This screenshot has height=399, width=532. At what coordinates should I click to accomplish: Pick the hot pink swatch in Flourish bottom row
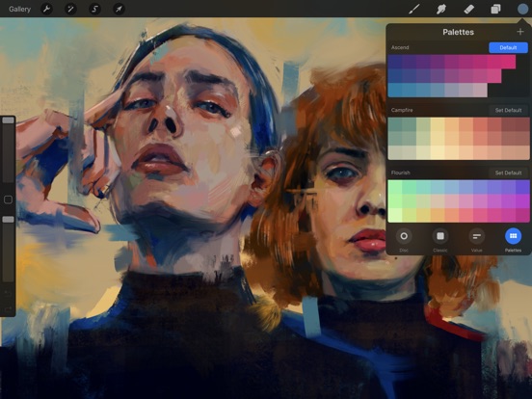coord(480,216)
